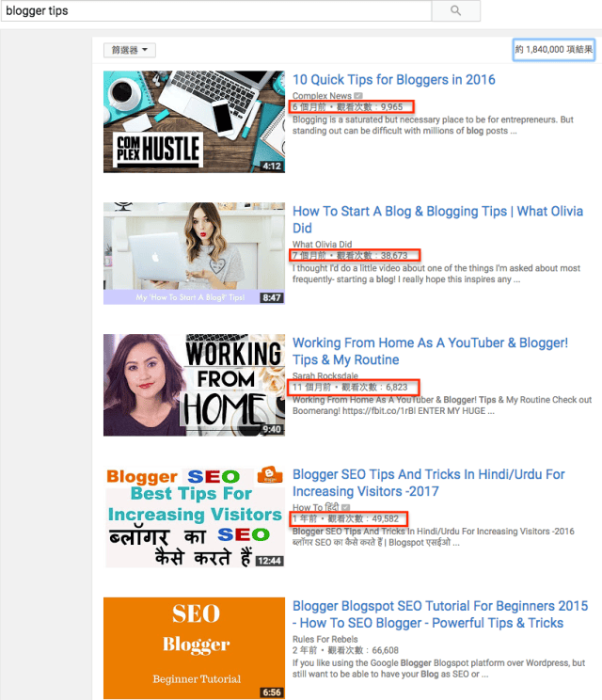The height and width of the screenshot is (700, 602).
Task: Open thumbnail of What Olivia Did video
Action: [x=194, y=253]
